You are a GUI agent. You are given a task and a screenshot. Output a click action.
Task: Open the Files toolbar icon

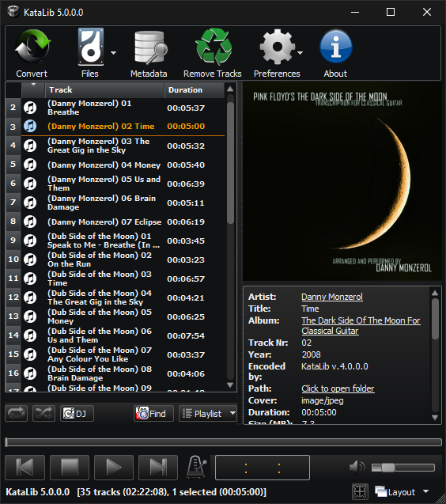tap(91, 47)
